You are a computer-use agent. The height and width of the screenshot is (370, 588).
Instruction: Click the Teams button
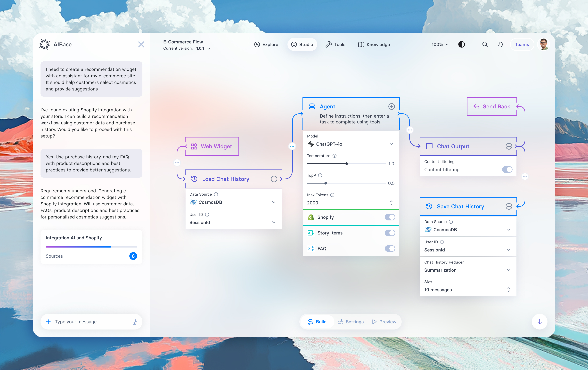[522, 44]
